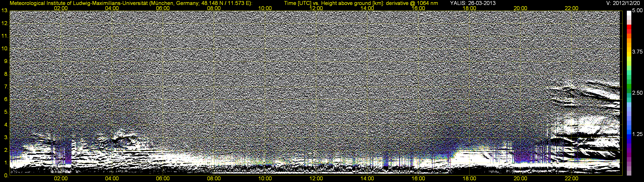Click the 20:00 label on the lower time axis

(x=521, y=179)
